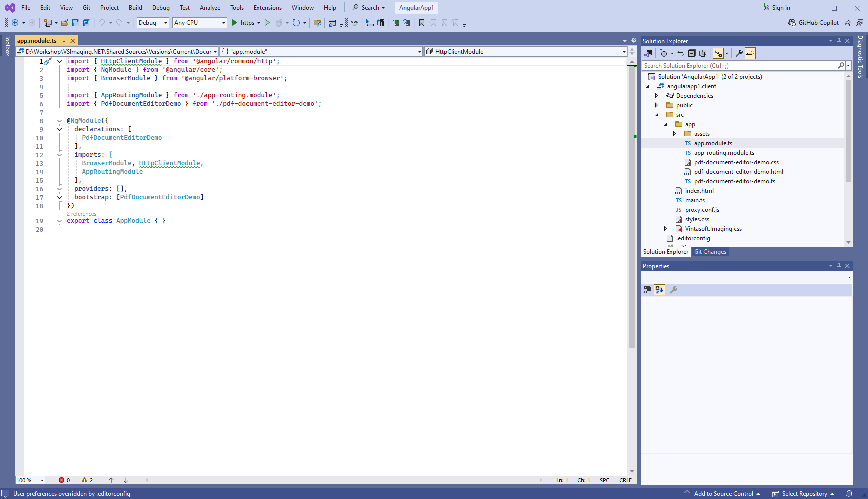Open GitHub Copilot in the top right
Screen dimensions: 868x499
813,23
